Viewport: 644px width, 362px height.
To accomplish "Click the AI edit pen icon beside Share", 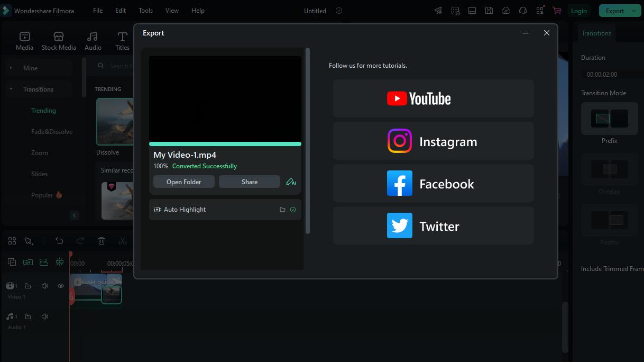I will tap(291, 182).
